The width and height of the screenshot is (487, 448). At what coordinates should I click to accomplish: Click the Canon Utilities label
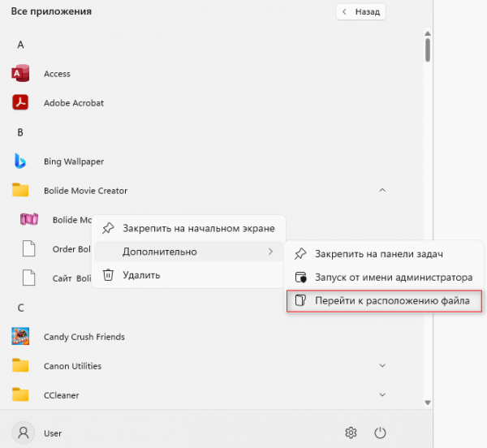click(x=73, y=366)
